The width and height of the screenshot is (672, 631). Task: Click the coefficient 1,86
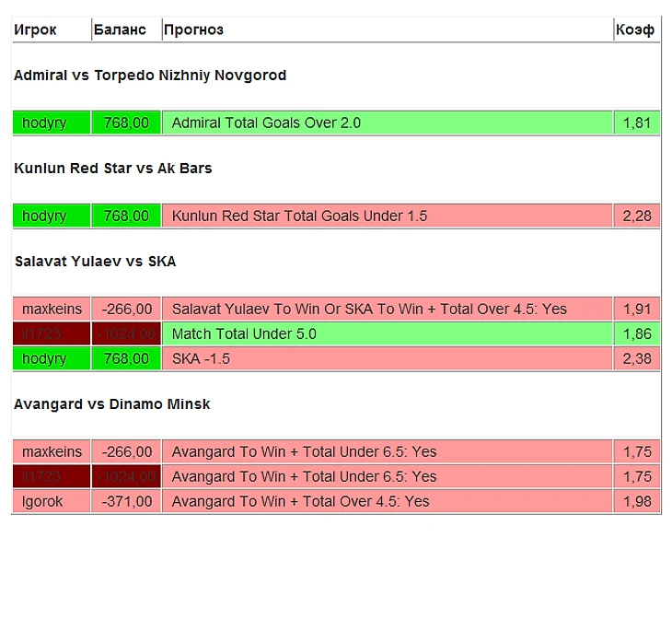(637, 333)
